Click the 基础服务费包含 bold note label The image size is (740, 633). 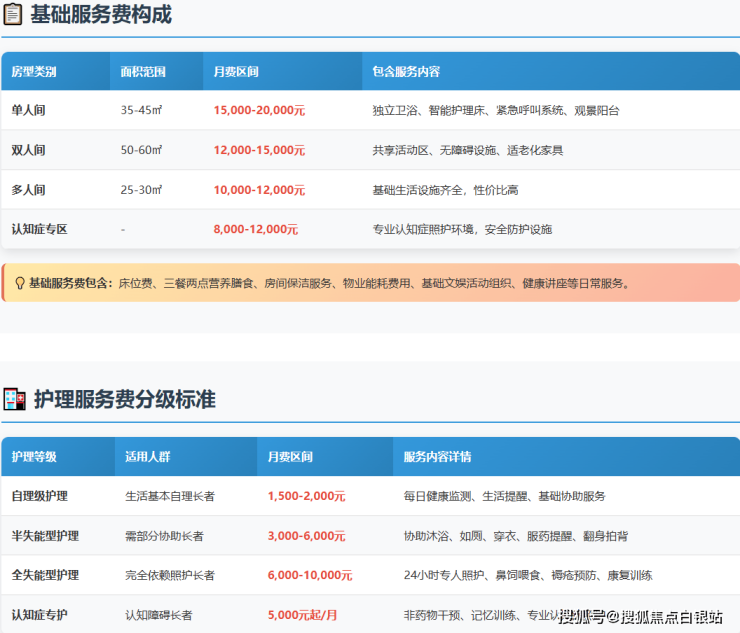click(x=72, y=283)
